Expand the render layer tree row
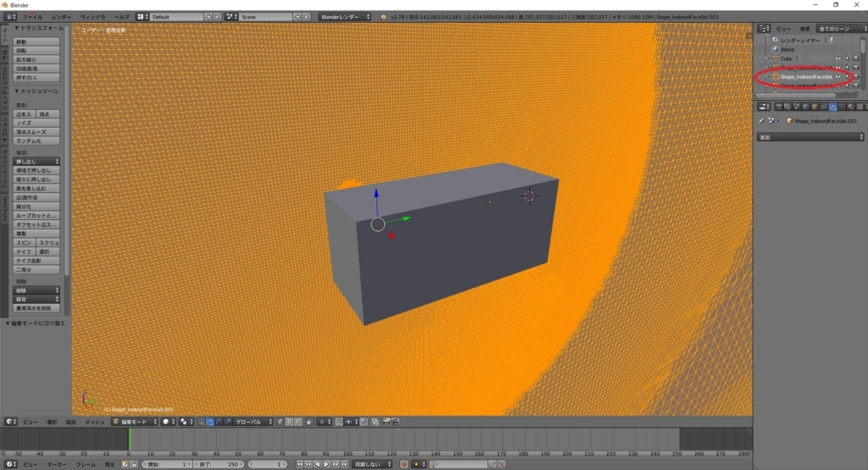This screenshot has height=470, width=868. click(x=768, y=41)
